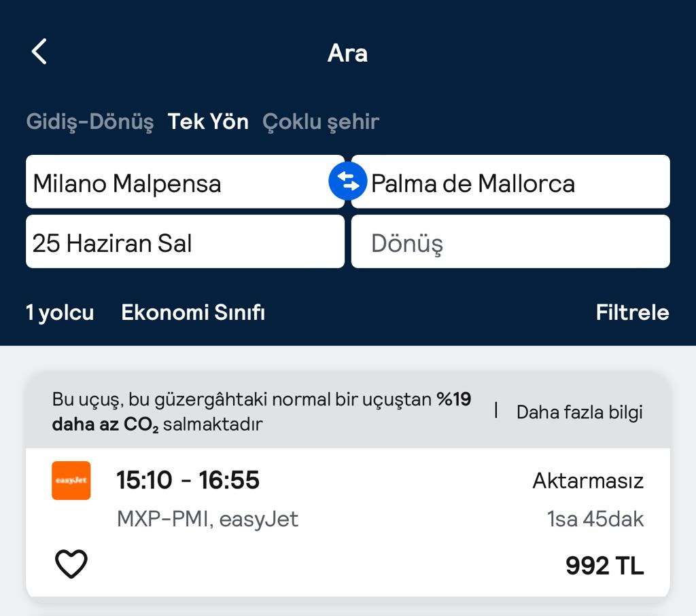The image size is (696, 616).
Task: Tap the CO₂ emissions info banner text
Action: 262,412
